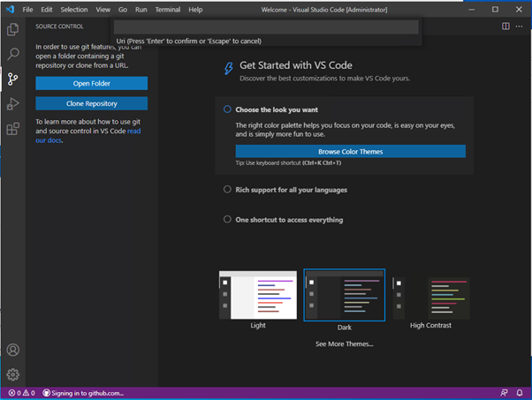Open the Manage gear icon

[x=13, y=374]
